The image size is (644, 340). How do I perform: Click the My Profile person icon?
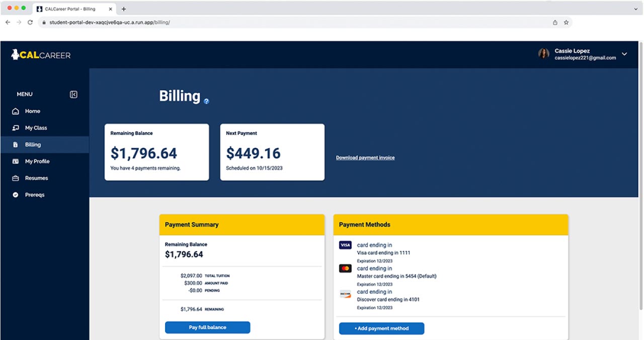coord(15,161)
